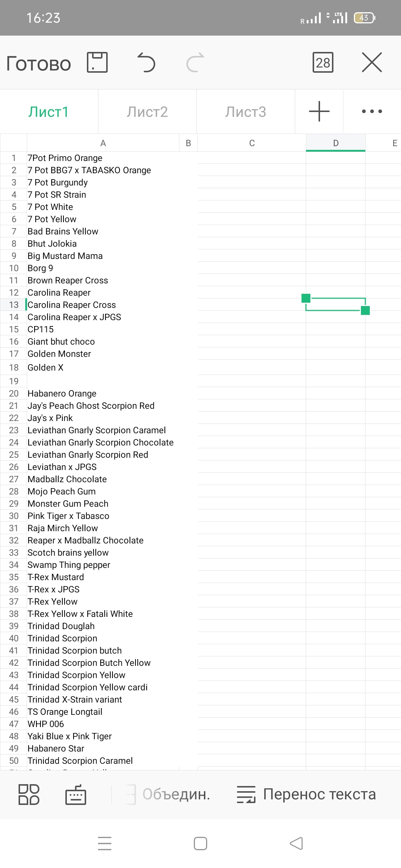Select cell 'WHP 006'
This screenshot has width=401, height=868.
click(103, 724)
